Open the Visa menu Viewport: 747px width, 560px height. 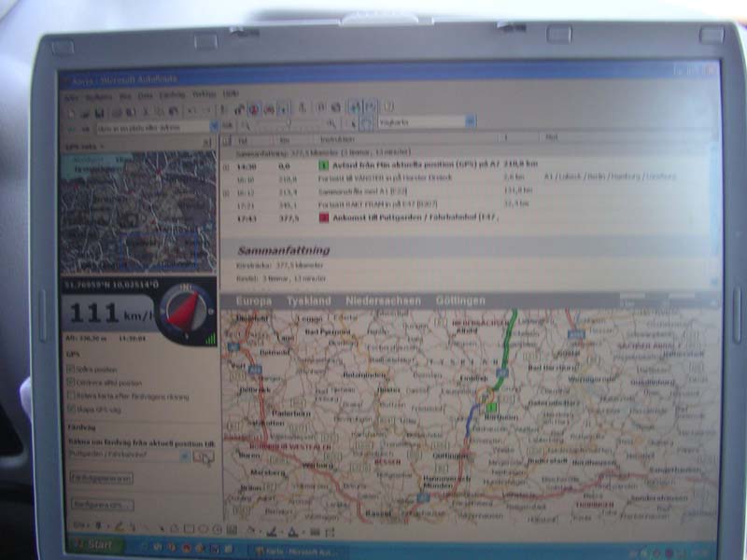125,96
